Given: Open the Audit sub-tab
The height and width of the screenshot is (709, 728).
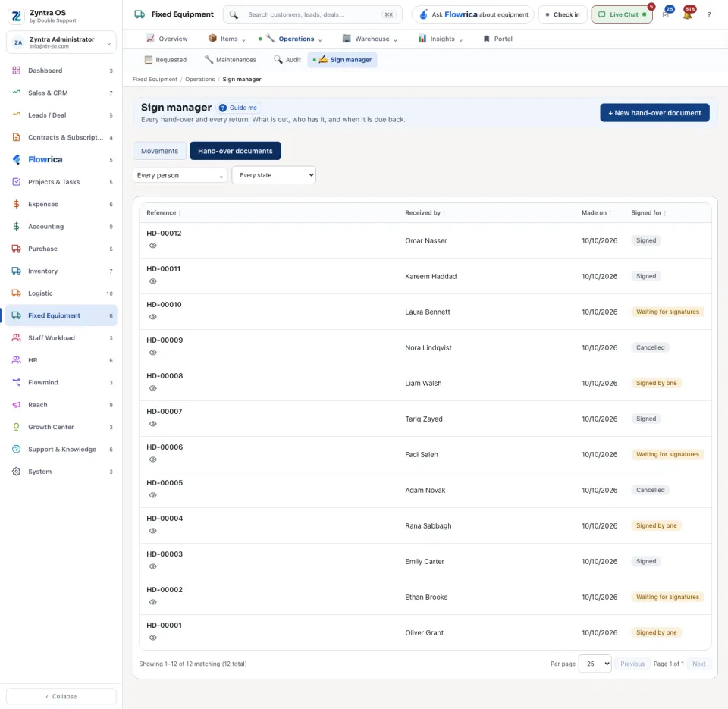Looking at the screenshot, I should pyautogui.click(x=287, y=60).
